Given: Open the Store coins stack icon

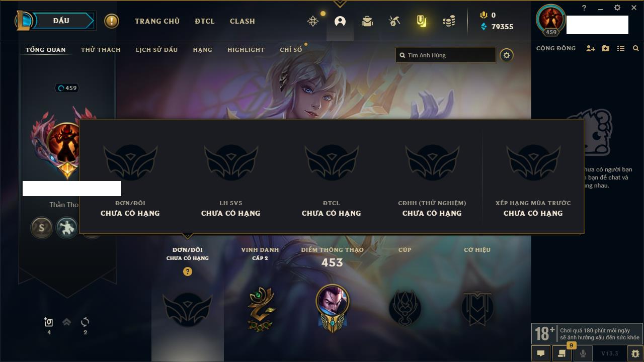Looking at the screenshot, I should tap(449, 21).
